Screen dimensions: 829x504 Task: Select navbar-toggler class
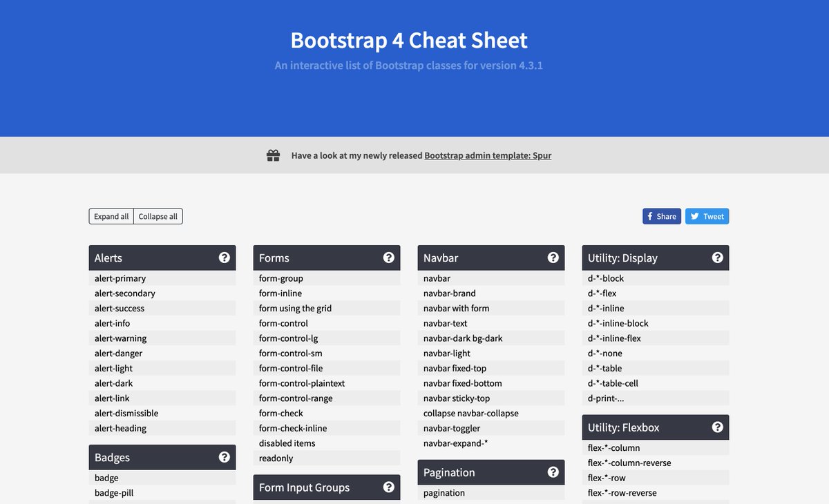491,428
